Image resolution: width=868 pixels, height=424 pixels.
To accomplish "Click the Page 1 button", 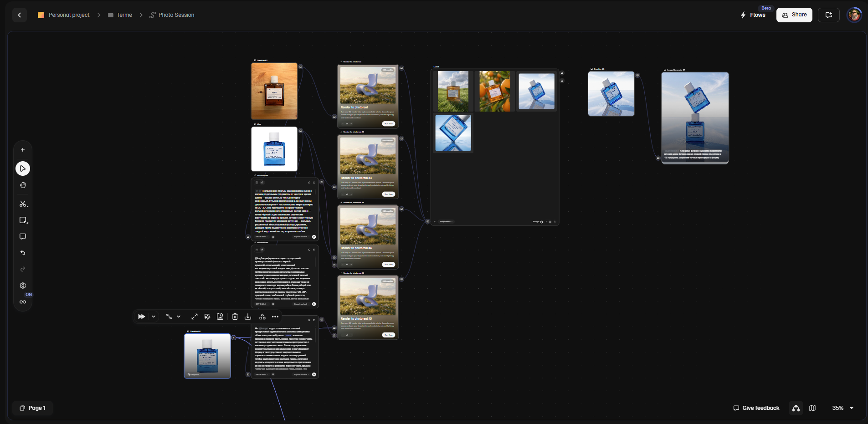I will coord(33,408).
